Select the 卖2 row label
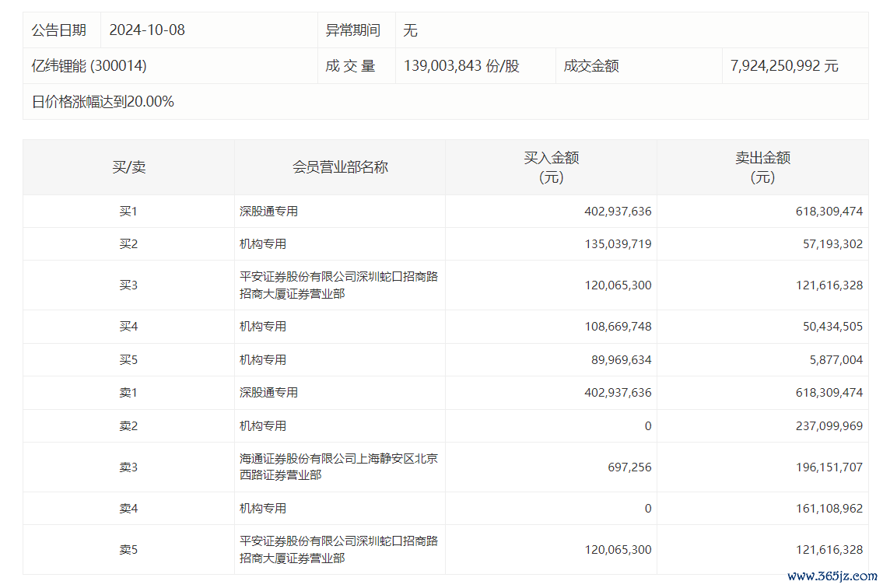This screenshot has width=883, height=588. point(128,425)
